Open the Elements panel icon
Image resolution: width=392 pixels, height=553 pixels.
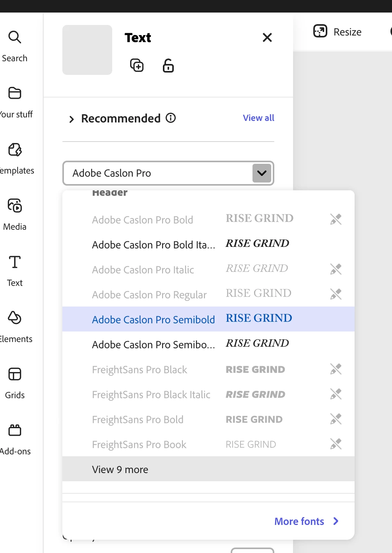point(15,318)
